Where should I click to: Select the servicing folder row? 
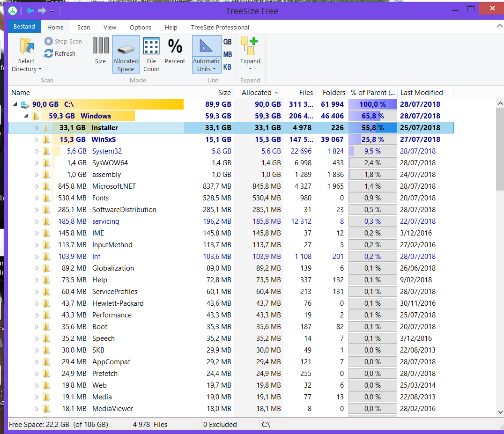pyautogui.click(x=231, y=221)
